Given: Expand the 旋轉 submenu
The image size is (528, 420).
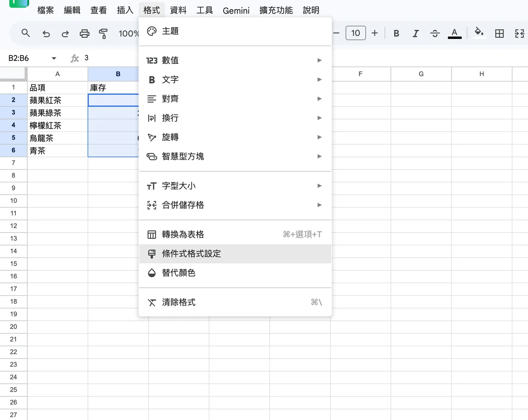Looking at the screenshot, I should point(235,137).
